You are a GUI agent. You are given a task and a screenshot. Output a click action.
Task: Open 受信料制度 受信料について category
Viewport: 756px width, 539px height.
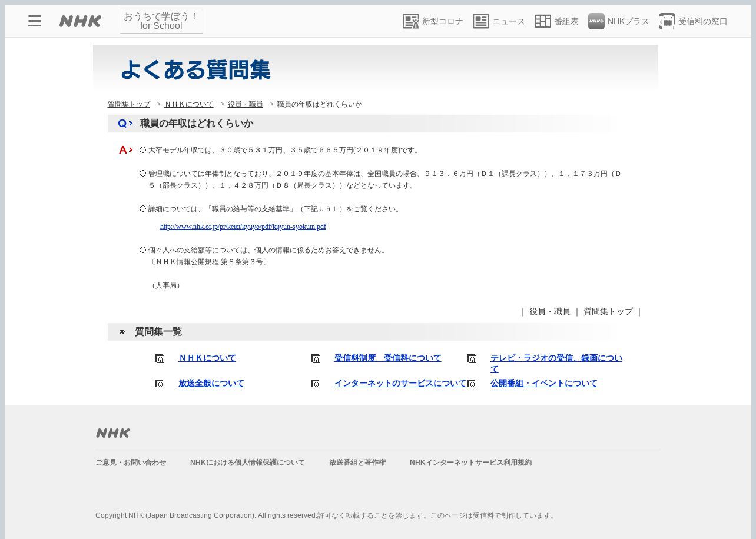pos(388,358)
